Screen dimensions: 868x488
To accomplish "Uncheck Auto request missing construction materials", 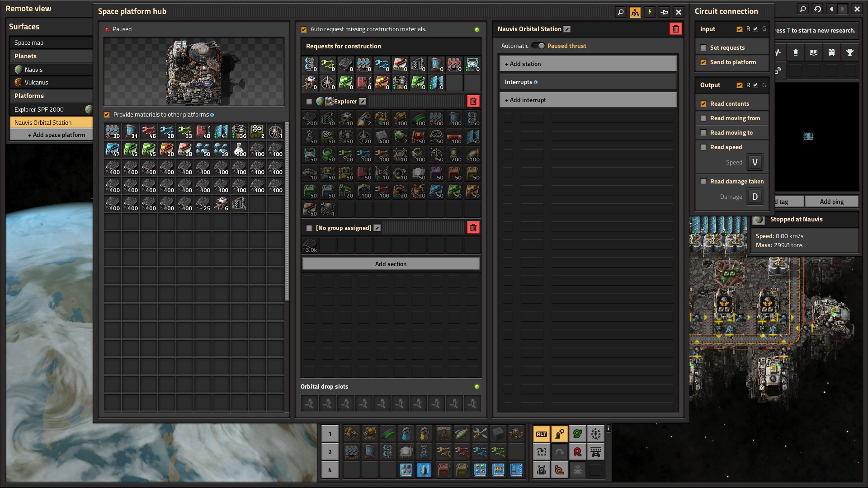I will click(x=304, y=29).
